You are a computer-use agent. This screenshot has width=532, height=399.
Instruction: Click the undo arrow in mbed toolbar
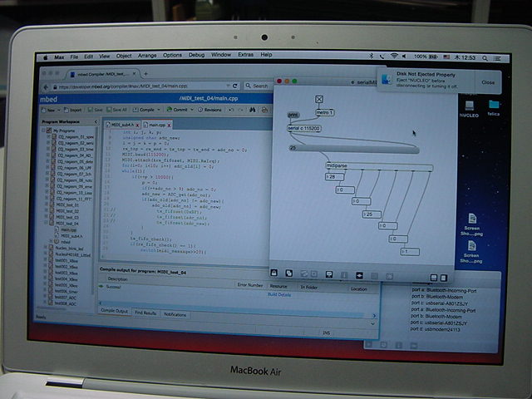tap(231, 110)
